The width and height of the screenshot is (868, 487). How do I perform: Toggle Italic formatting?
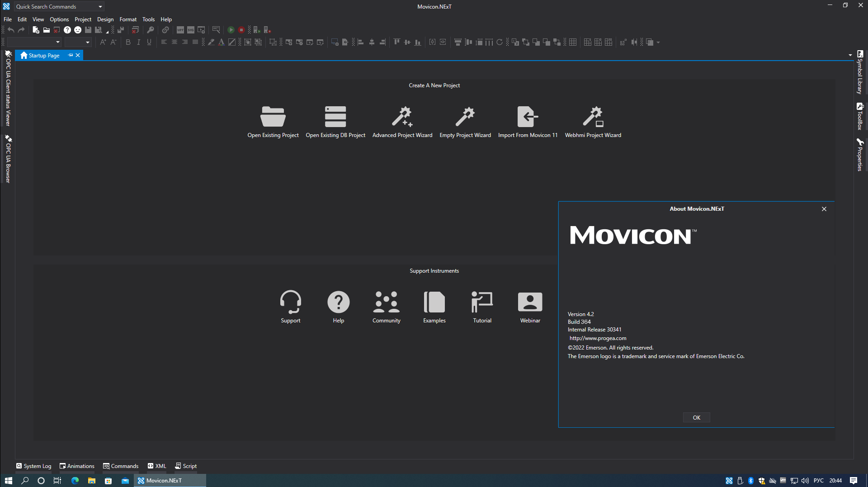[139, 42]
